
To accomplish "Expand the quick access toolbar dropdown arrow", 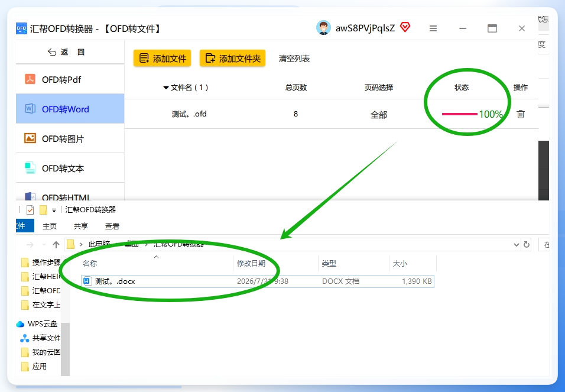I will tap(54, 210).
